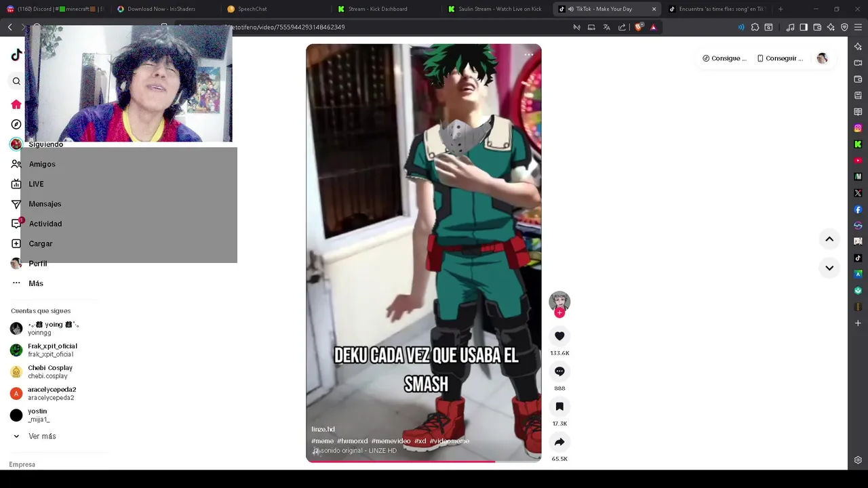The image size is (868, 488).
Task: Open browser sidebar settings gear
Action: [x=858, y=460]
